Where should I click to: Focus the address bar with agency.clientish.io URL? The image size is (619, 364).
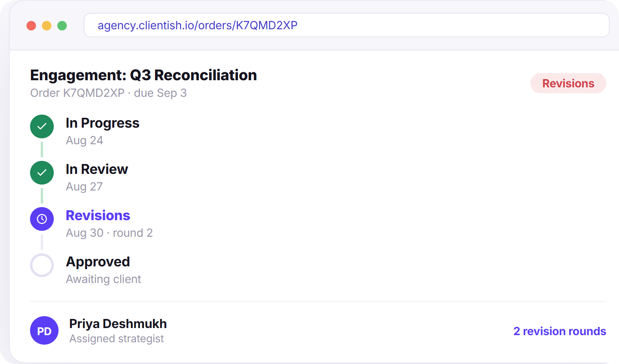click(x=347, y=25)
